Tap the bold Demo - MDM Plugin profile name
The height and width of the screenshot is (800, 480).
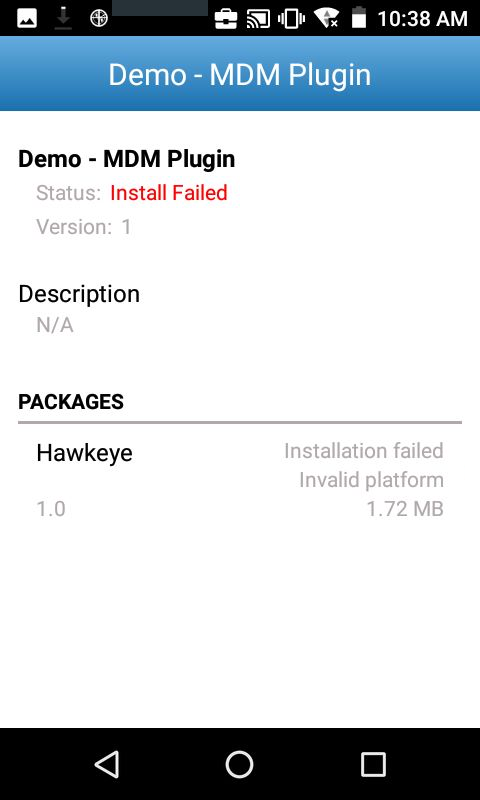point(127,159)
